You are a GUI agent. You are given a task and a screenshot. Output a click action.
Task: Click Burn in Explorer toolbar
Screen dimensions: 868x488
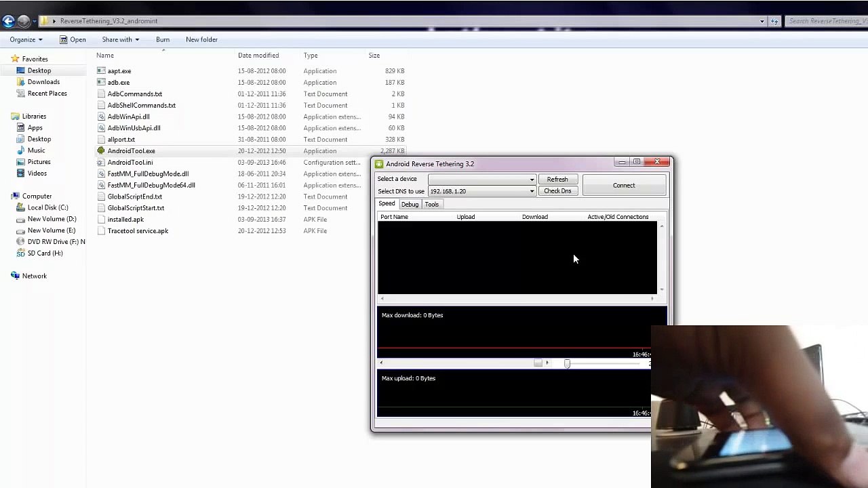(x=163, y=39)
